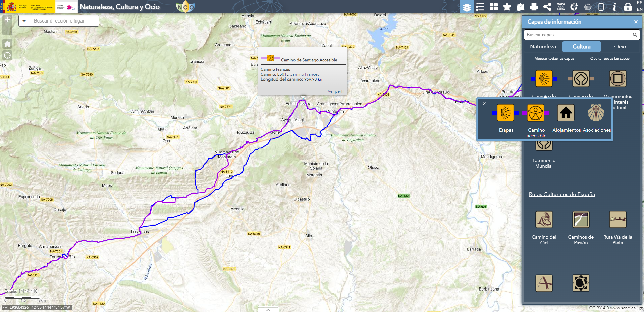The height and width of the screenshot is (312, 644).
Task: Open 'Ver perfil' link in popup
Action: click(336, 91)
